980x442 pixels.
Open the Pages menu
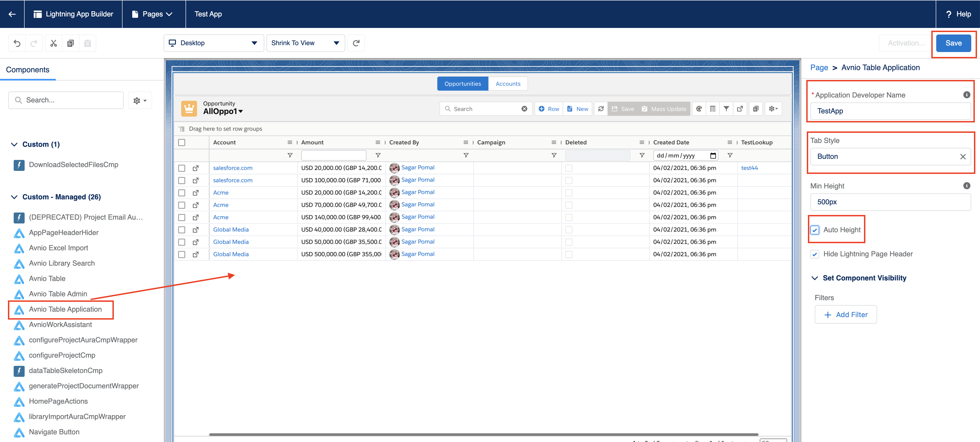tap(153, 14)
